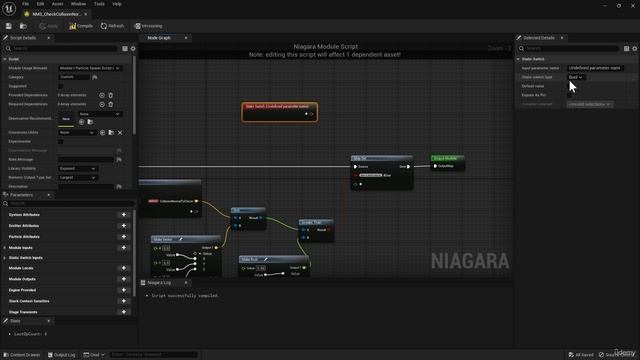The image size is (640, 360).
Task: Click Script Details search field
Action: click(61, 49)
